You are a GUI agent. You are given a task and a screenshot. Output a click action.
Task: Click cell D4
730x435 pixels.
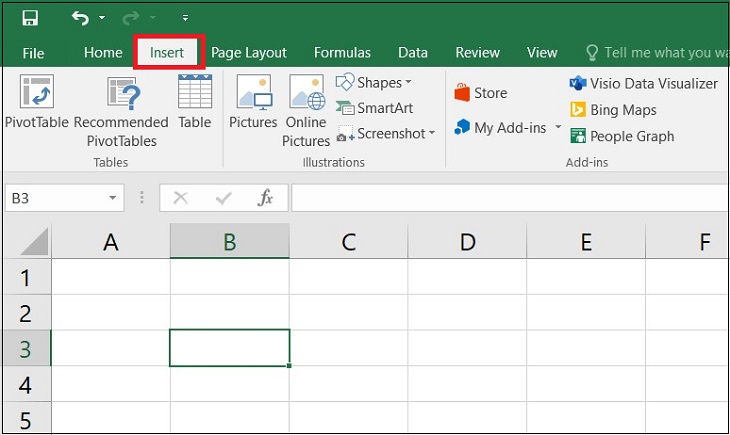tap(467, 384)
